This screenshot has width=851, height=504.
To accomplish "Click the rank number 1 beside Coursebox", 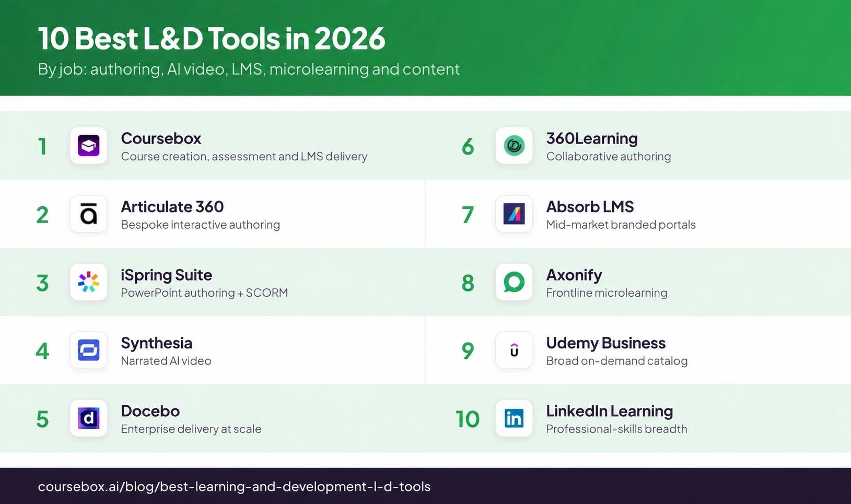I will click(x=42, y=147).
